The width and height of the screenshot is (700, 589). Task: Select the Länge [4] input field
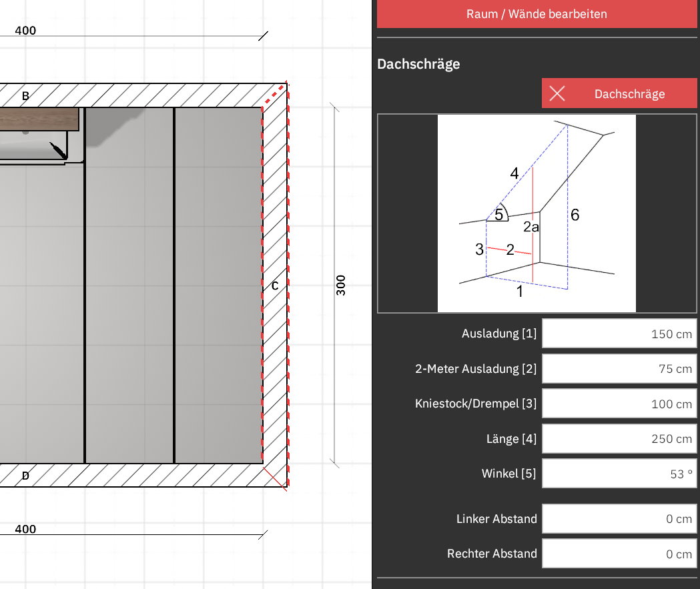click(619, 439)
